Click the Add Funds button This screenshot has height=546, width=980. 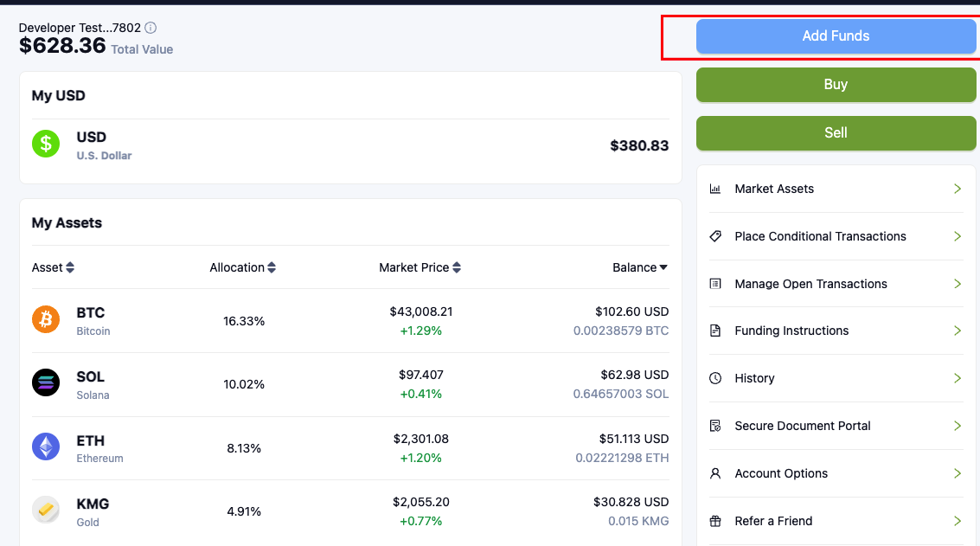click(x=835, y=35)
